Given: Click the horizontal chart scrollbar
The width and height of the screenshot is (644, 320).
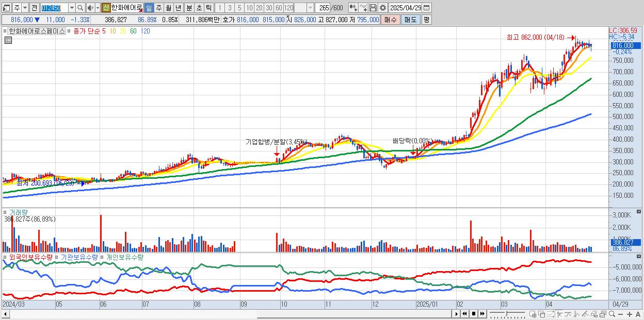Looking at the screenshot, I should tap(226, 314).
